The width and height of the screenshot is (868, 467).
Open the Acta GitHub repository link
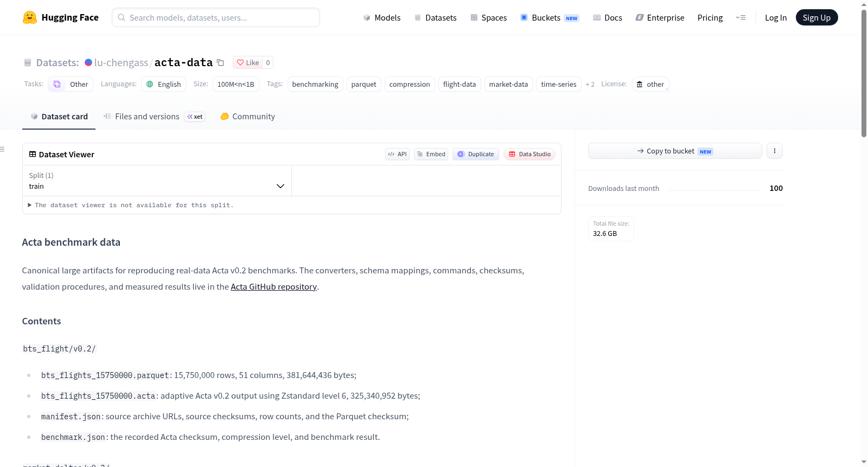point(273,286)
